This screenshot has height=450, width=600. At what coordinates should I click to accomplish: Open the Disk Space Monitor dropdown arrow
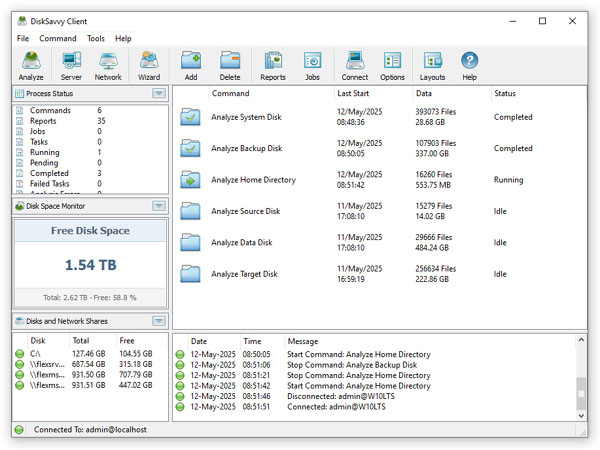click(x=159, y=206)
